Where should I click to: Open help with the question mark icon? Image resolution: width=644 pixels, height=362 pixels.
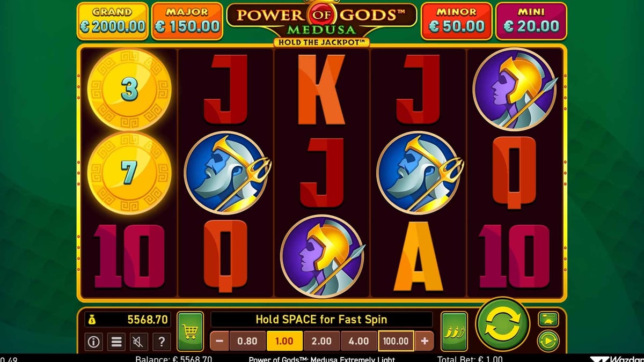(x=162, y=341)
